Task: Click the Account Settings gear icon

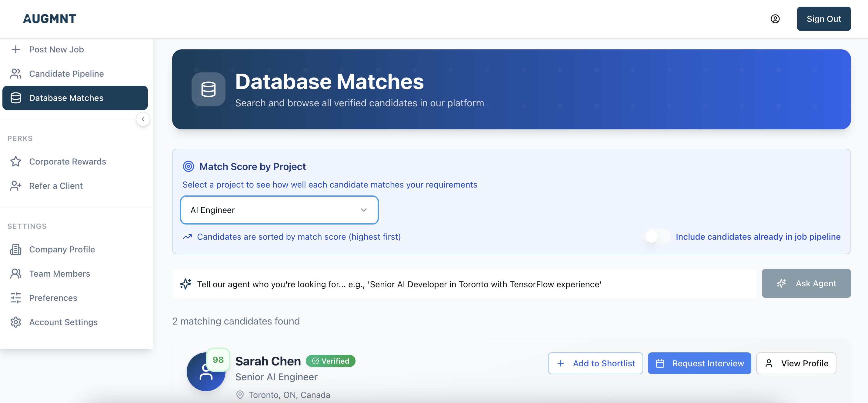Action: tap(15, 322)
